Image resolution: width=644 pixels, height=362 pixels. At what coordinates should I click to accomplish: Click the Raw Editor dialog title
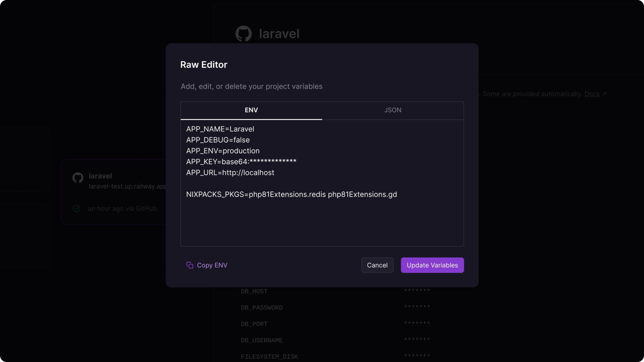[x=204, y=65]
